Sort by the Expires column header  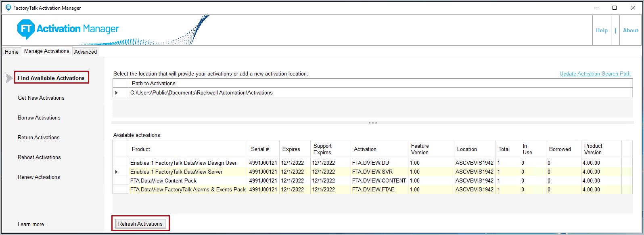[x=295, y=149]
